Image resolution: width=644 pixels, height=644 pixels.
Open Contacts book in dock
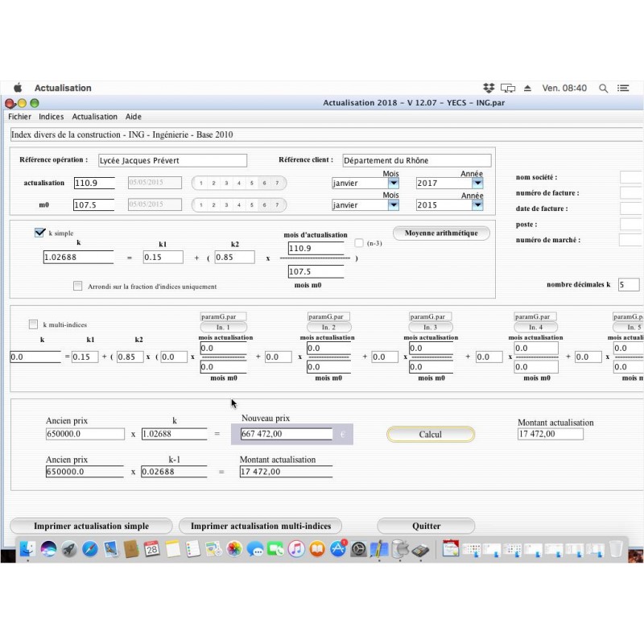[131, 549]
